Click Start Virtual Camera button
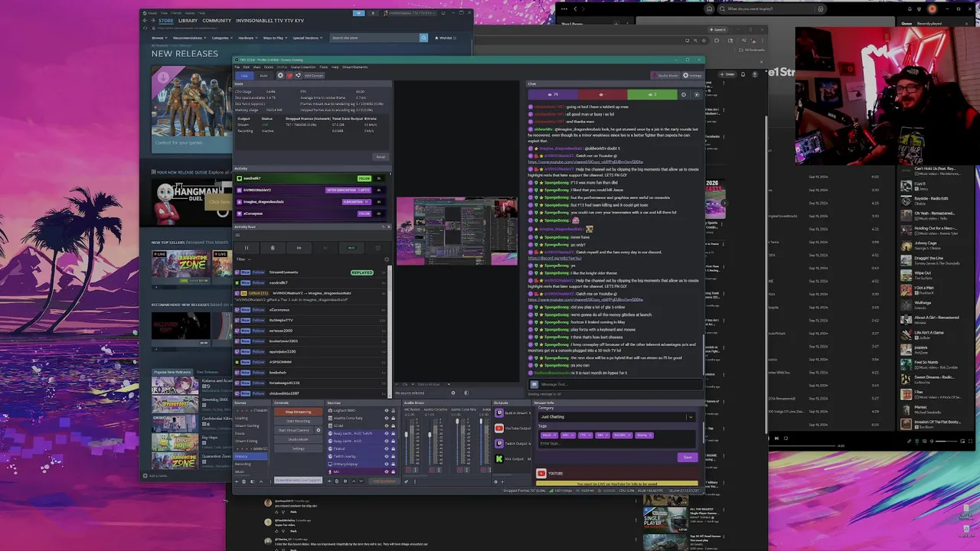Image resolution: width=980 pixels, height=551 pixels. point(294,430)
